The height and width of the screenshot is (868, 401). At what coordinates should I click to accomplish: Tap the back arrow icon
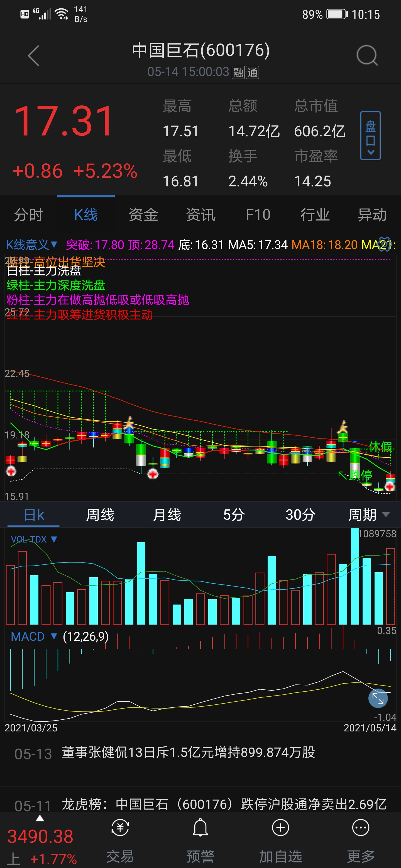pyautogui.click(x=34, y=56)
